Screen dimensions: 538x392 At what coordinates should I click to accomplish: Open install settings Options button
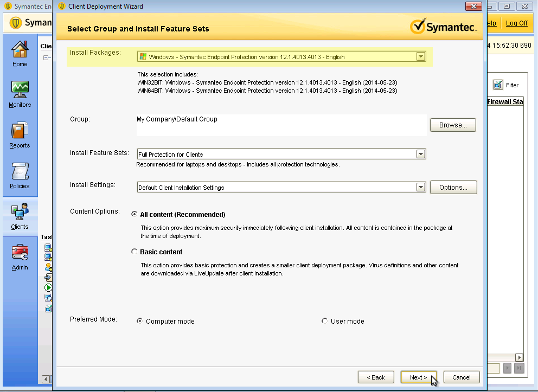(x=453, y=187)
